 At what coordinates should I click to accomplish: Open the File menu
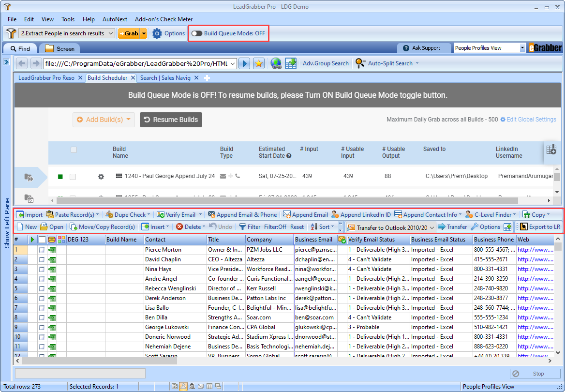tap(12, 19)
